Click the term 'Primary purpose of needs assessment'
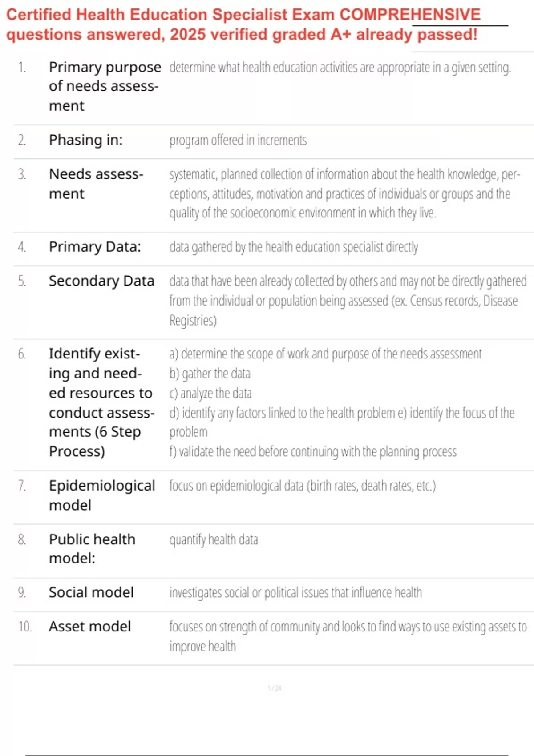This screenshot has height=756, width=534. (105, 86)
